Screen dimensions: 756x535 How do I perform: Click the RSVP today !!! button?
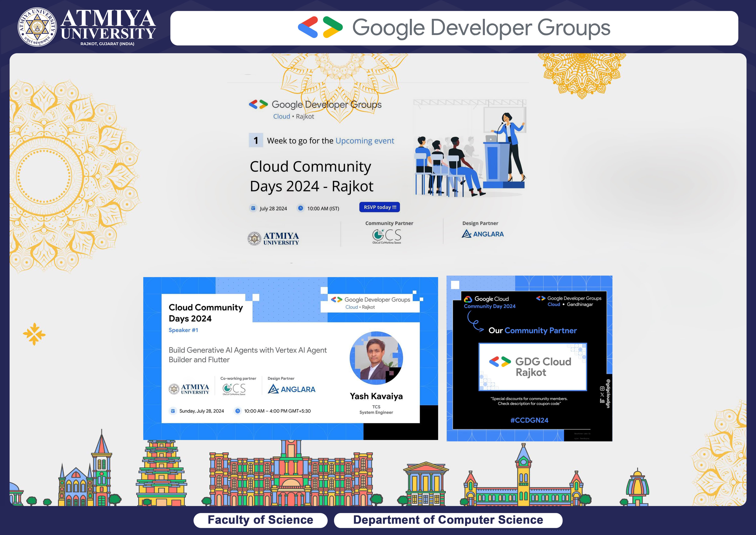380,207
